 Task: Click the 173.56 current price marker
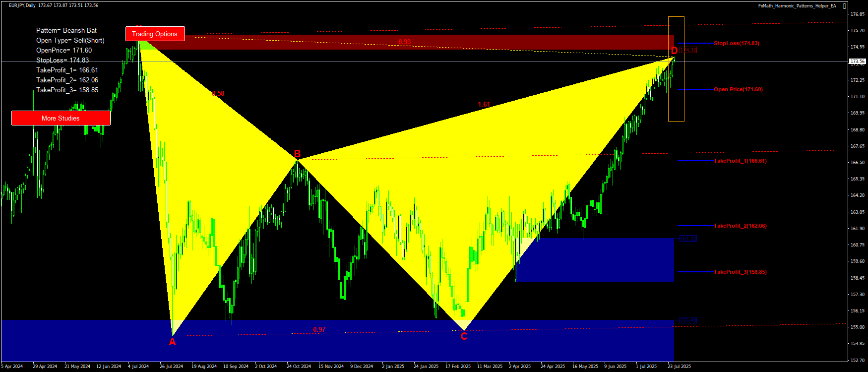point(857,62)
